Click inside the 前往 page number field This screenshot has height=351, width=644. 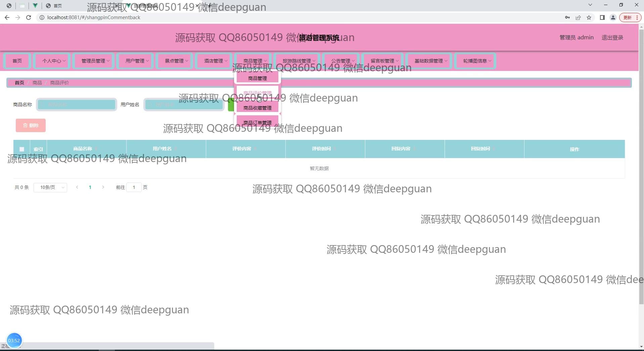[134, 187]
